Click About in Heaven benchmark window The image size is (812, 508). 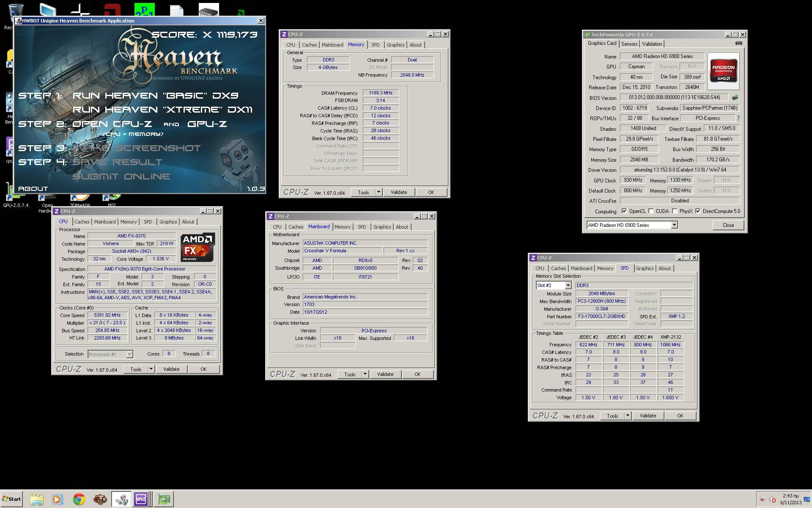pyautogui.click(x=33, y=189)
